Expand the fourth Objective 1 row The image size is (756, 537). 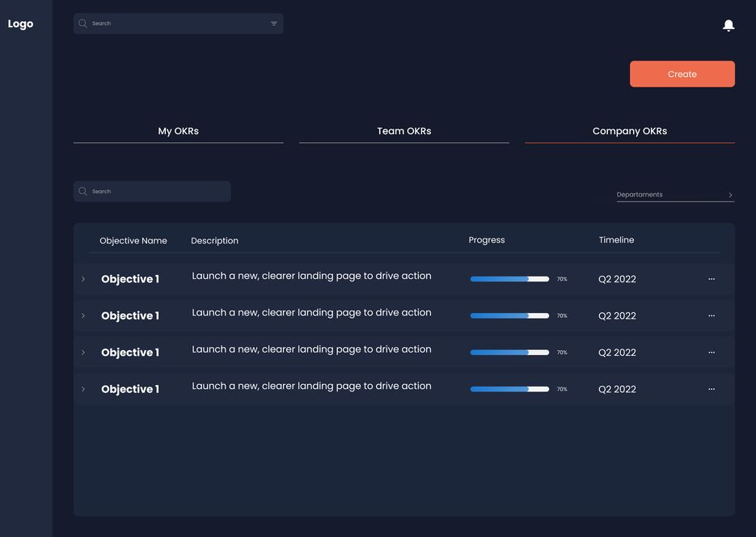click(83, 389)
